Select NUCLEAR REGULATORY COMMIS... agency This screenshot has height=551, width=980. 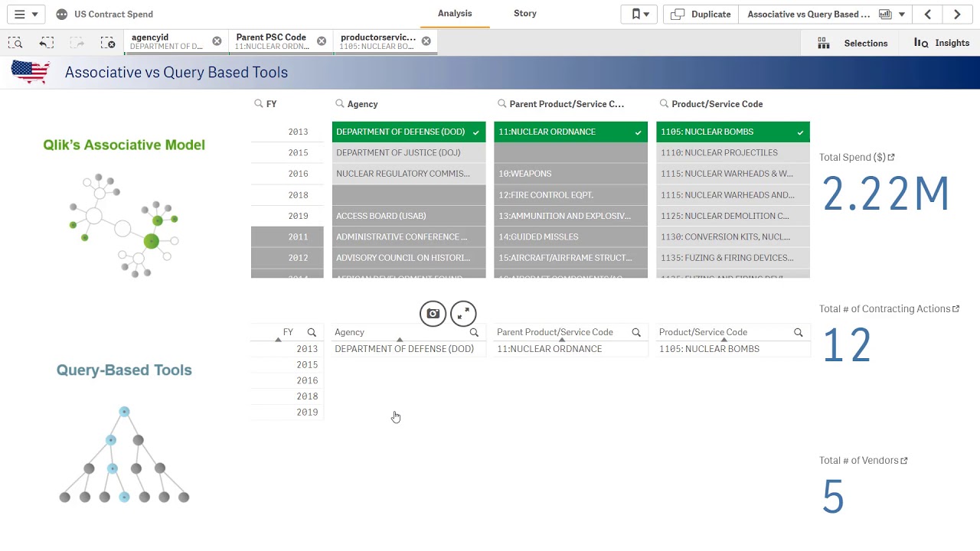(409, 174)
